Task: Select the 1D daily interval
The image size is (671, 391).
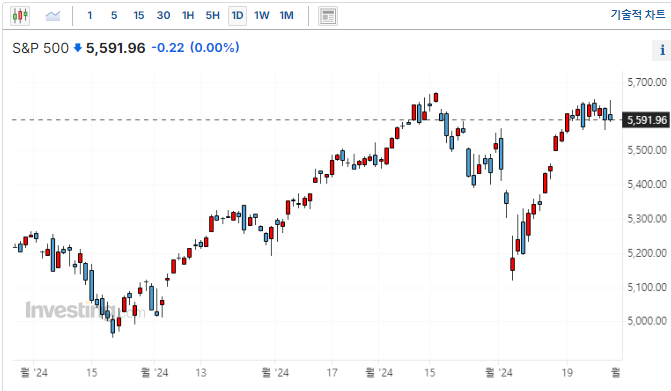Action: [238, 16]
